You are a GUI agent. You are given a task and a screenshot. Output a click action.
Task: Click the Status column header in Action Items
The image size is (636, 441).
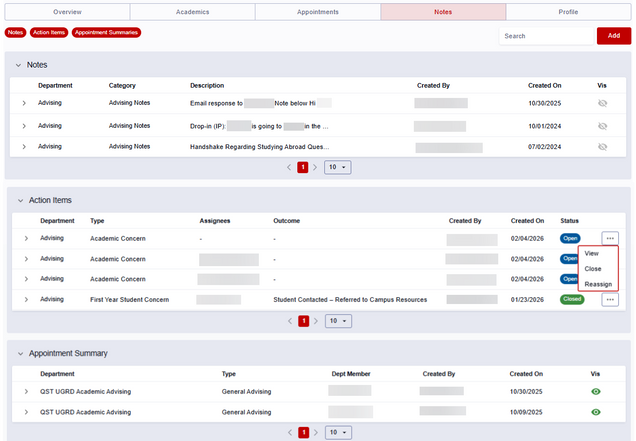569,221
